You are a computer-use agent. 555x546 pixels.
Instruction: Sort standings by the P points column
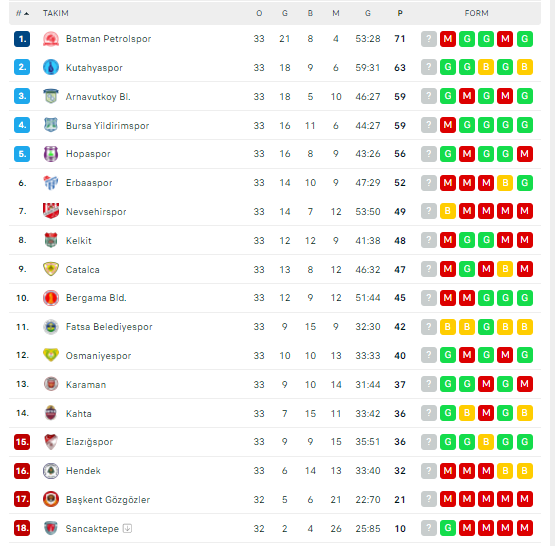coord(400,13)
